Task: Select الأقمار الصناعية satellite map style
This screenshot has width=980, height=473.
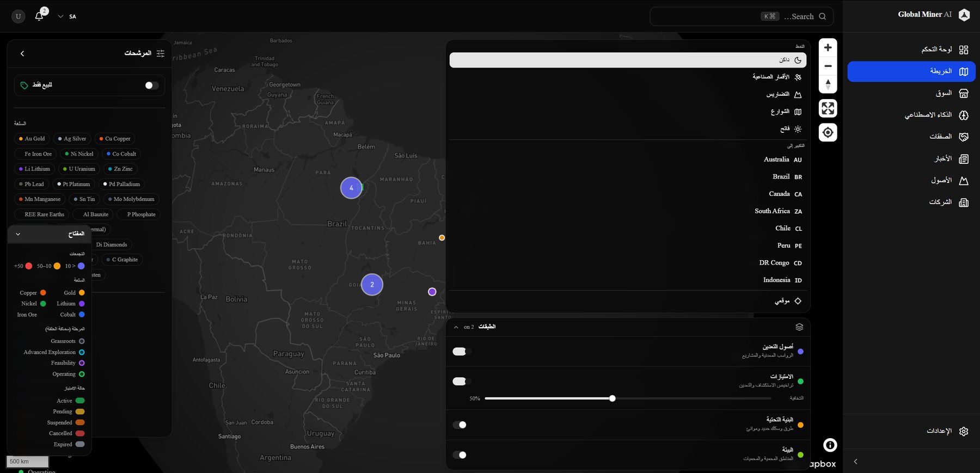Action: tap(628, 77)
